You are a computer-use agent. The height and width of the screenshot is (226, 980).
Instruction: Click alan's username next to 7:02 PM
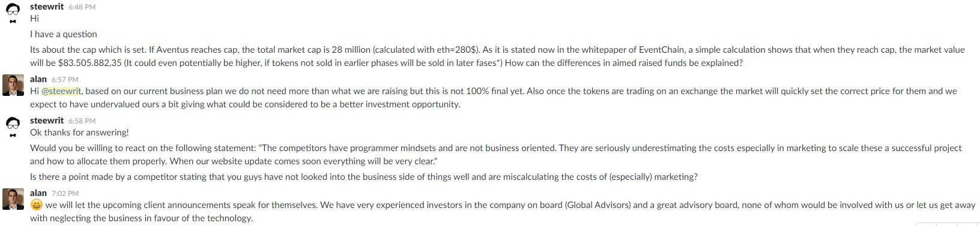pyautogui.click(x=38, y=192)
